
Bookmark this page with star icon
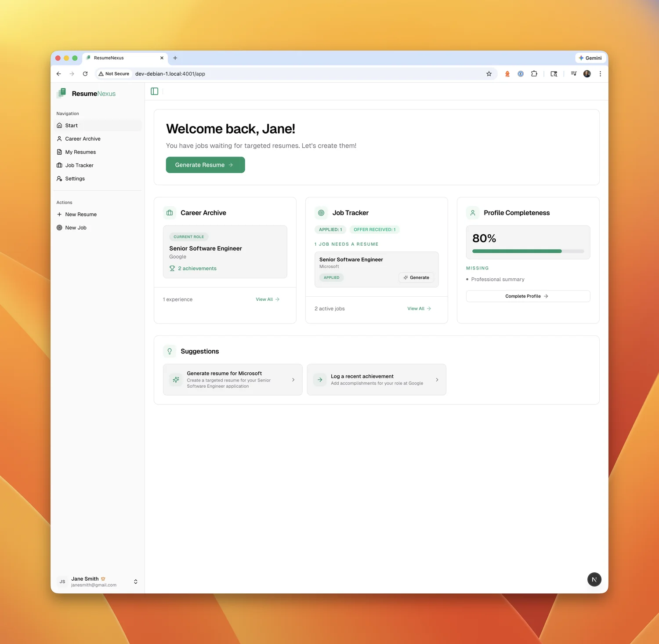tap(489, 74)
